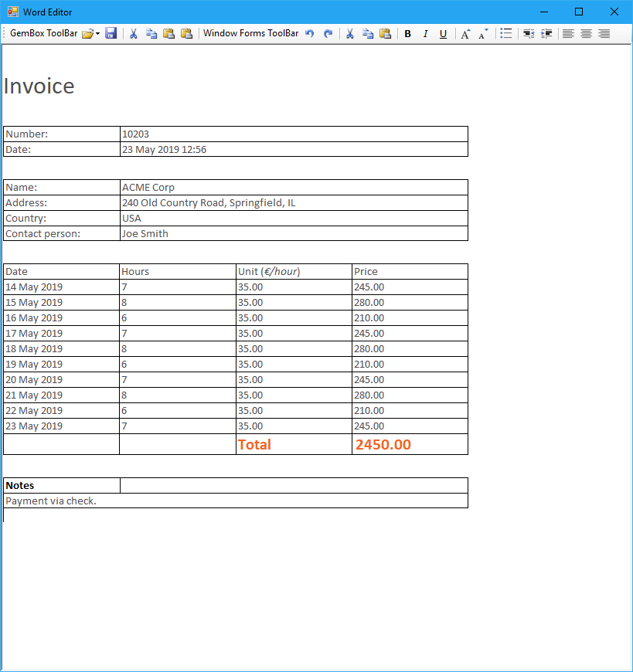Toggle italic formatting with the I button
This screenshot has width=633, height=672.
coord(425,33)
